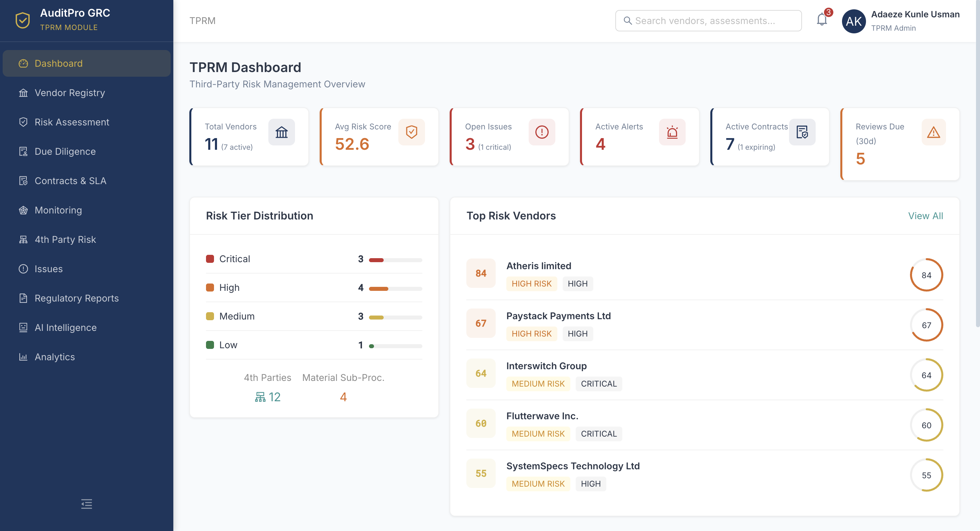Click the bank icon on Total Vendors card

pos(282,132)
